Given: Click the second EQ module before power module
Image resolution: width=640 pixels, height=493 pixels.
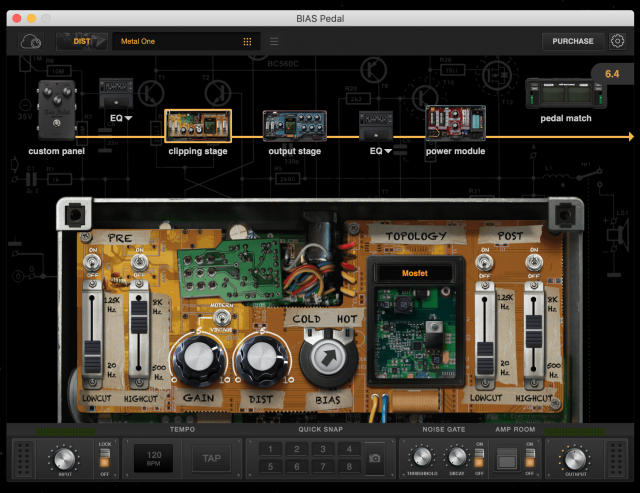Looking at the screenshot, I should coord(376,126).
